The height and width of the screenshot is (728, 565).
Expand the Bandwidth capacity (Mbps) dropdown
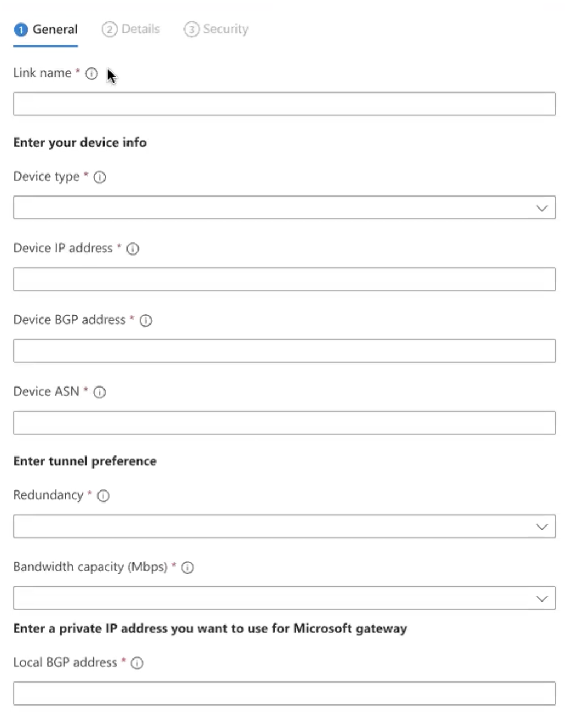(x=284, y=598)
